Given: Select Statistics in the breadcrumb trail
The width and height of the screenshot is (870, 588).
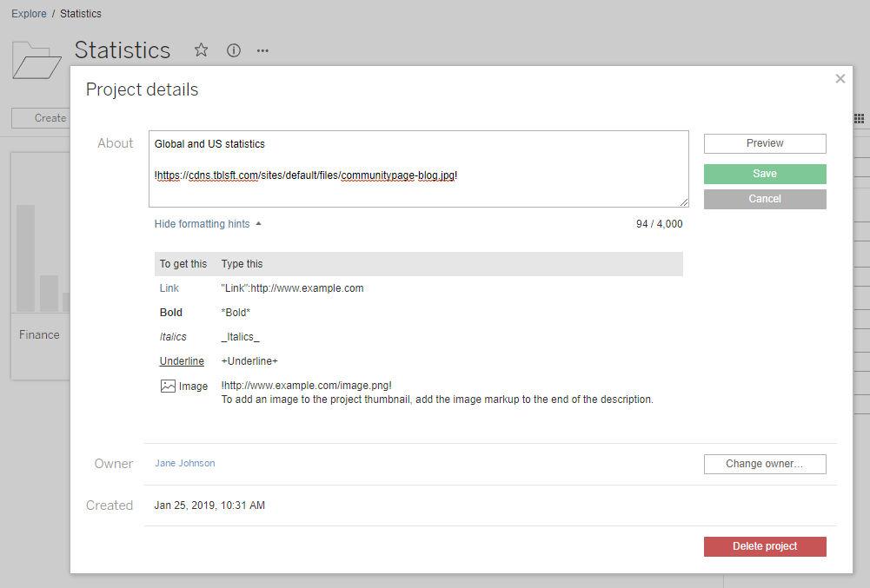Looking at the screenshot, I should (80, 13).
